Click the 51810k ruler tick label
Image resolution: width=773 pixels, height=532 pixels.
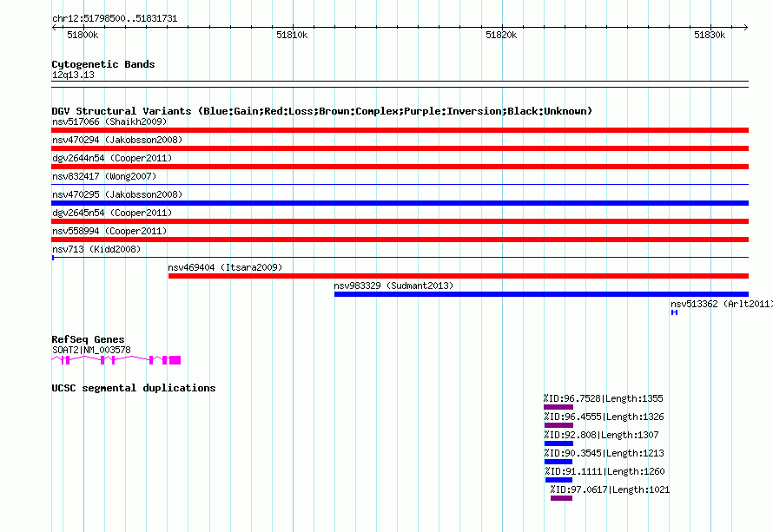point(292,35)
